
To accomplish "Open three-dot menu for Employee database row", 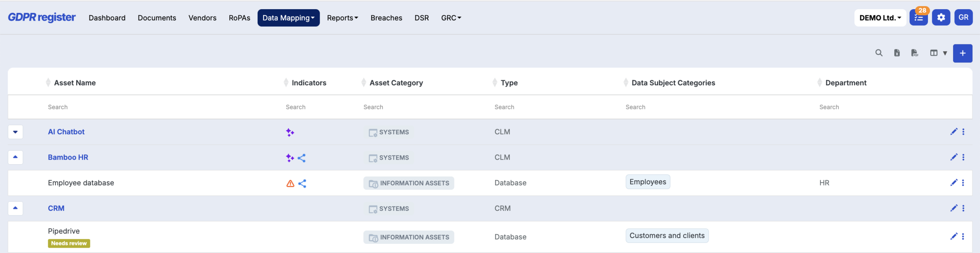I will tap(963, 183).
